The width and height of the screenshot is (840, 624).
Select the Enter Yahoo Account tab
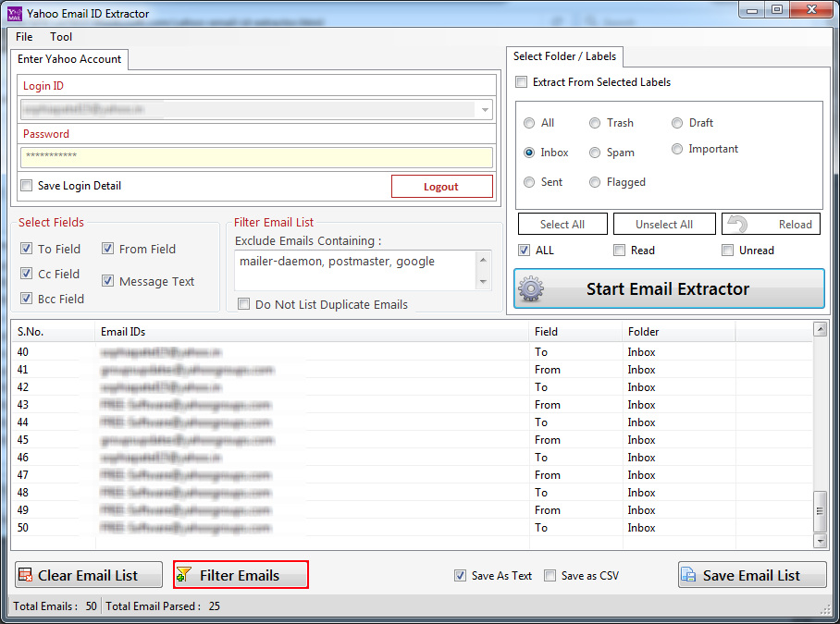[69, 59]
